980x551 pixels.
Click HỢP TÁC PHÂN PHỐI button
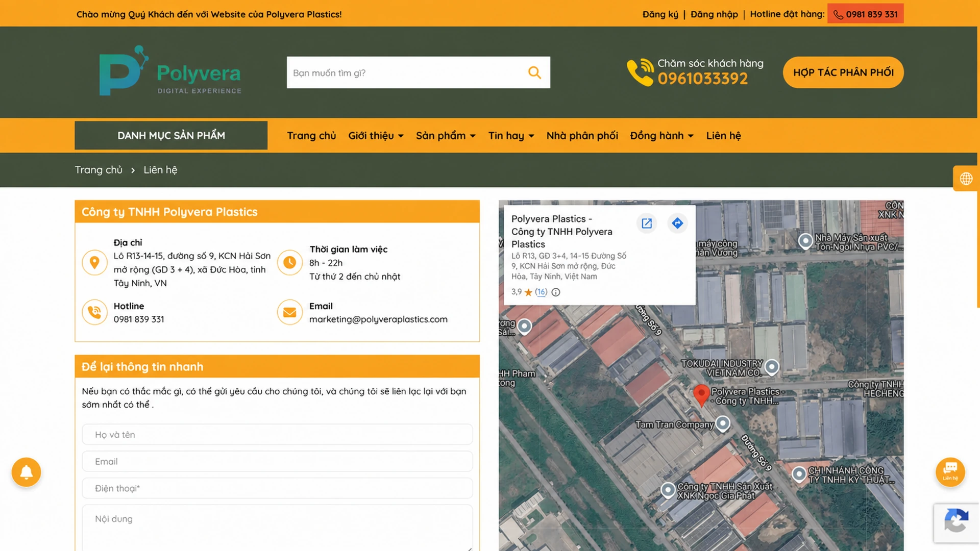pyautogui.click(x=843, y=72)
